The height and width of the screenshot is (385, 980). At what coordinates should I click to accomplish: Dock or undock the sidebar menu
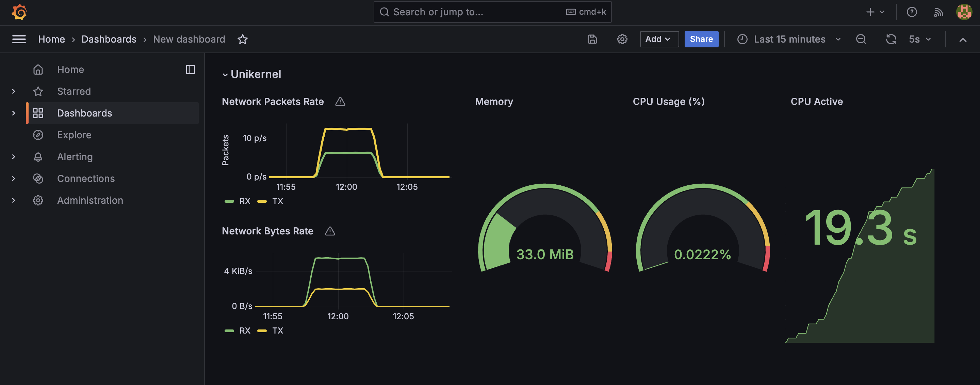tap(191, 69)
